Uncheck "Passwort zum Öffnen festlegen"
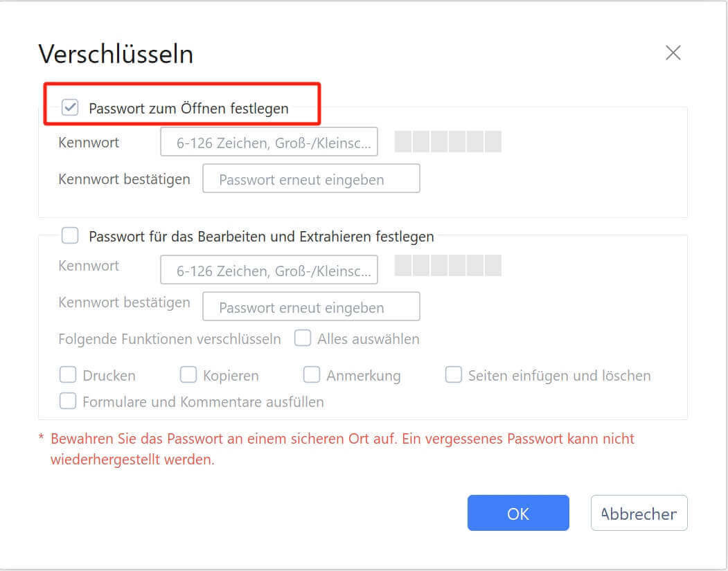Screen dimensions: 728x571 tap(69, 107)
